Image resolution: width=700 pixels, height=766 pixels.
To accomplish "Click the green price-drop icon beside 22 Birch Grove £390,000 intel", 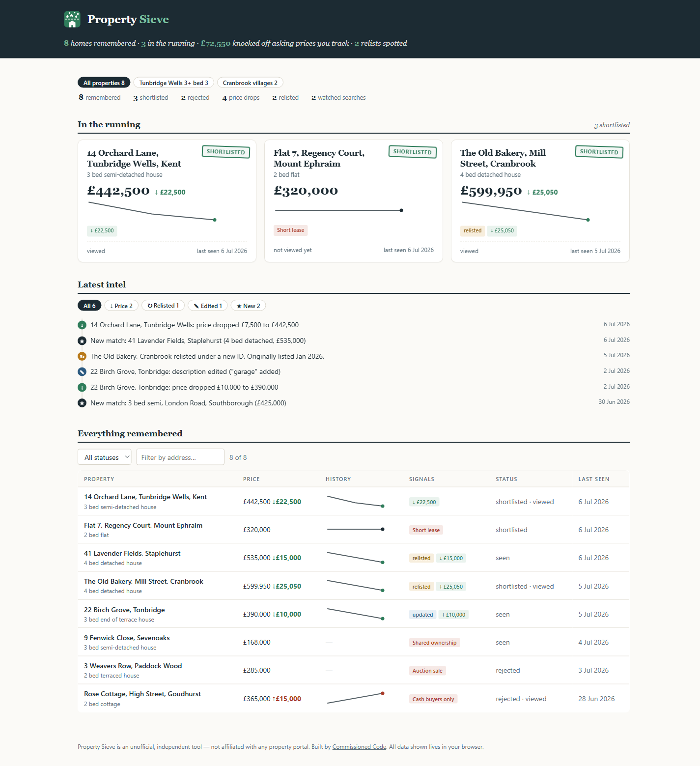I will pyautogui.click(x=82, y=388).
